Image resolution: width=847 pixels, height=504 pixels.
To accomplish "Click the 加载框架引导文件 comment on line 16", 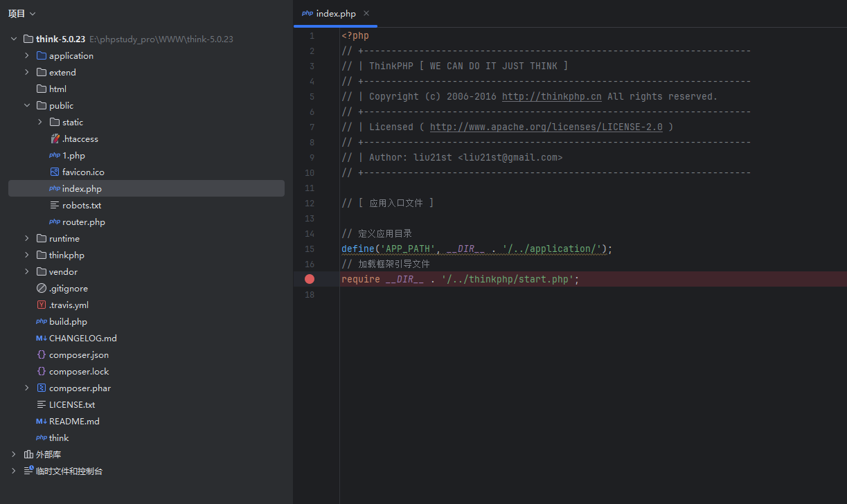I will tap(394, 264).
